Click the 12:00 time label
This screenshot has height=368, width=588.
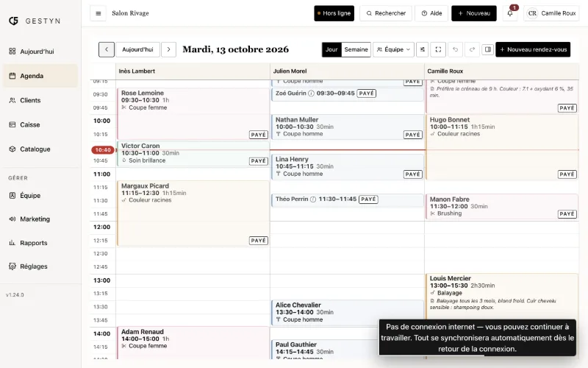(101, 227)
